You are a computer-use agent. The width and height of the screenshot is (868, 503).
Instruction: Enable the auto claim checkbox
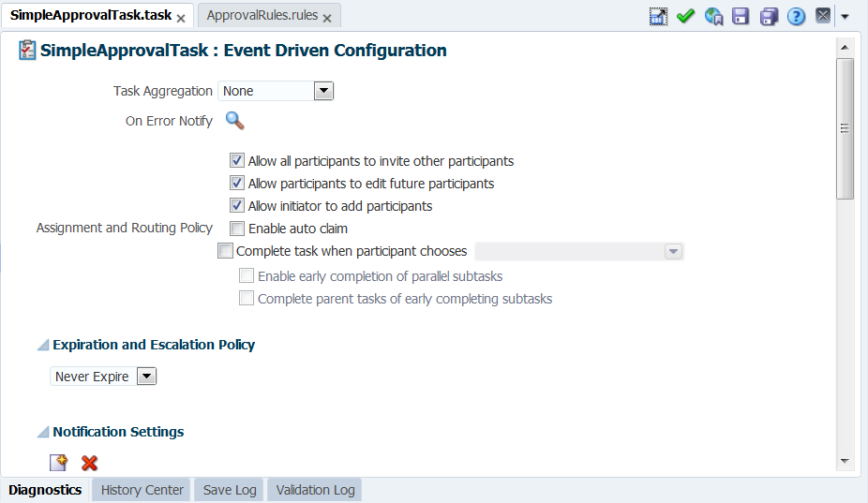tap(237, 228)
